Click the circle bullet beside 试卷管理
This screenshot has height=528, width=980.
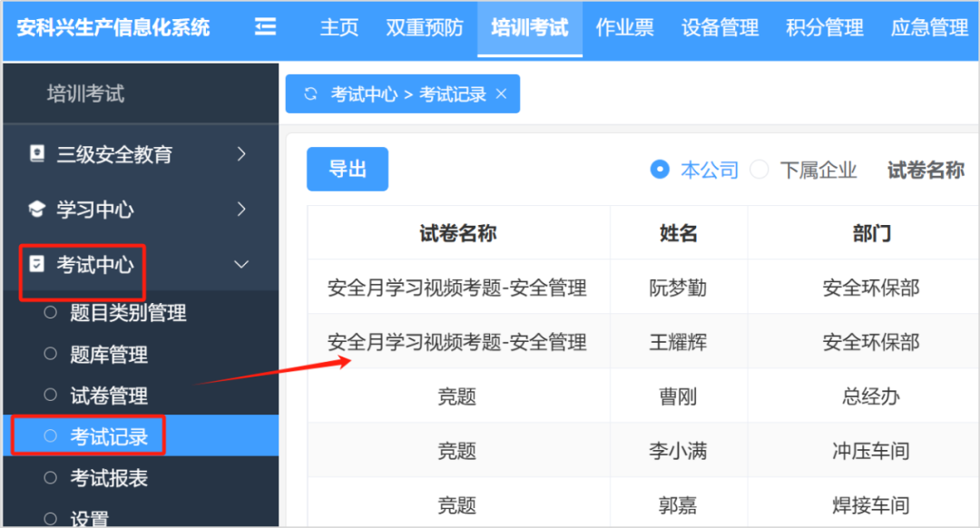51,396
